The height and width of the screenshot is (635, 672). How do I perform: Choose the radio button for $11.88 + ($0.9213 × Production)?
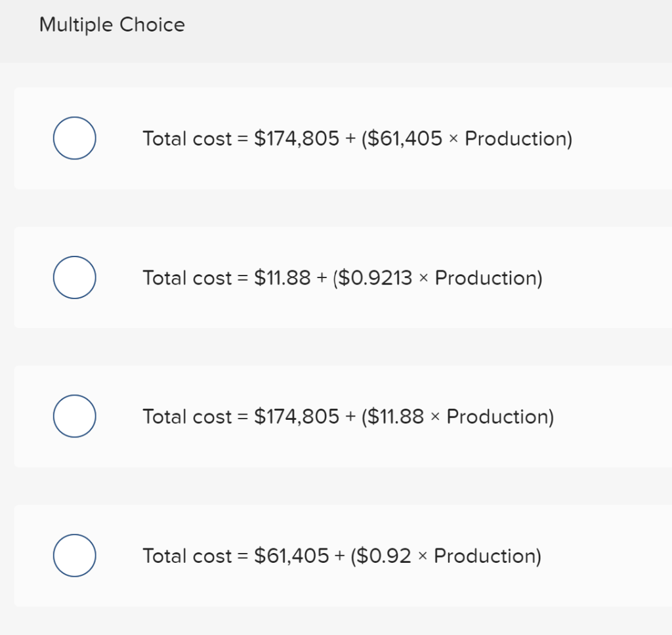coord(75,277)
